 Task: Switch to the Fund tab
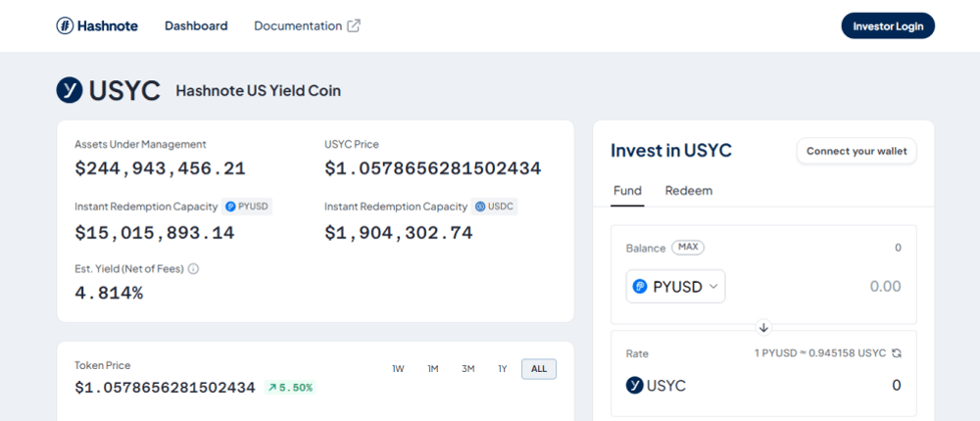pos(627,191)
